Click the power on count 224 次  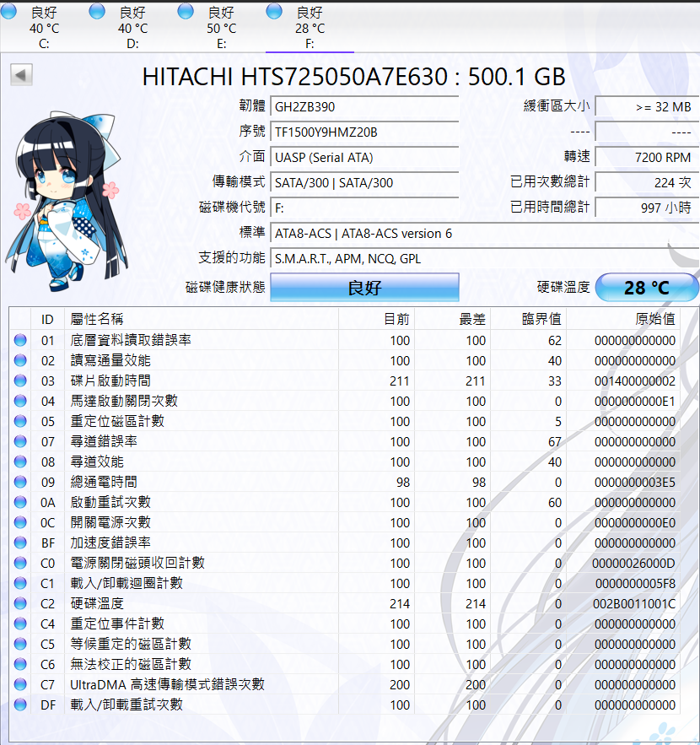pyautogui.click(x=647, y=182)
